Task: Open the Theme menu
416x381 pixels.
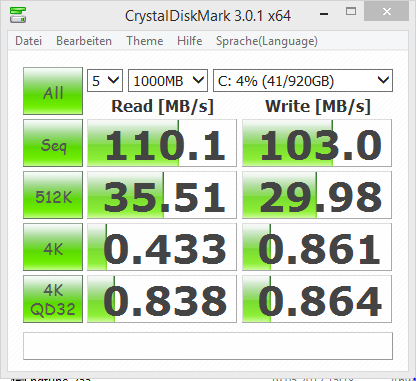Action: (145, 41)
